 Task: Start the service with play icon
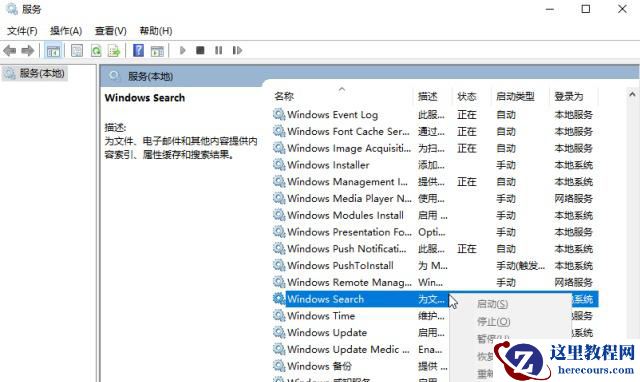click(x=182, y=50)
